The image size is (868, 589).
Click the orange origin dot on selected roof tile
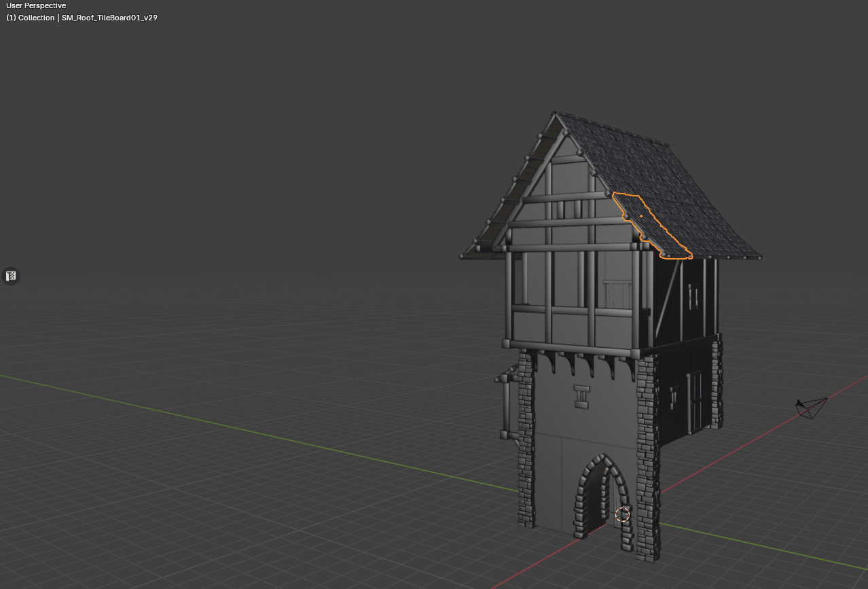coord(641,216)
